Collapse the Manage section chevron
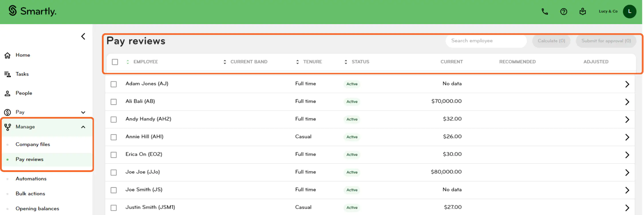 pyautogui.click(x=83, y=127)
